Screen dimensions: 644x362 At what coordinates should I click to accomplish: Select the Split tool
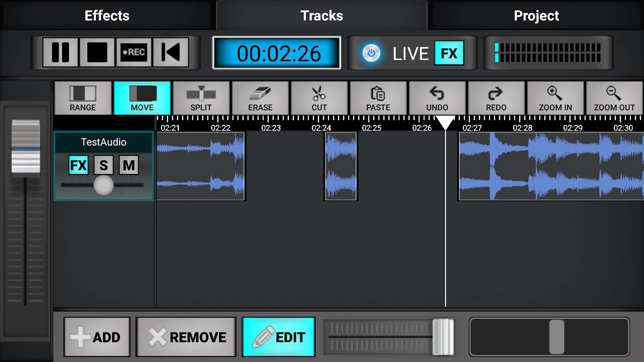(x=201, y=98)
